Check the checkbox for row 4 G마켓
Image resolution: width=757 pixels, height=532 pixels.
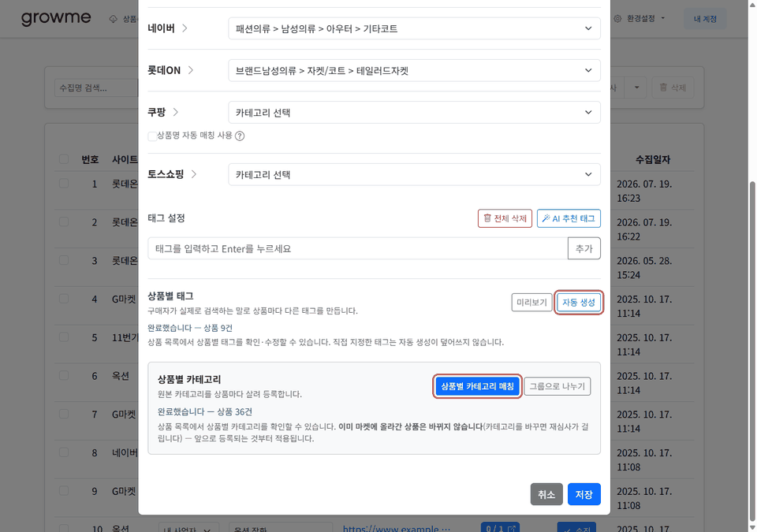click(64, 299)
